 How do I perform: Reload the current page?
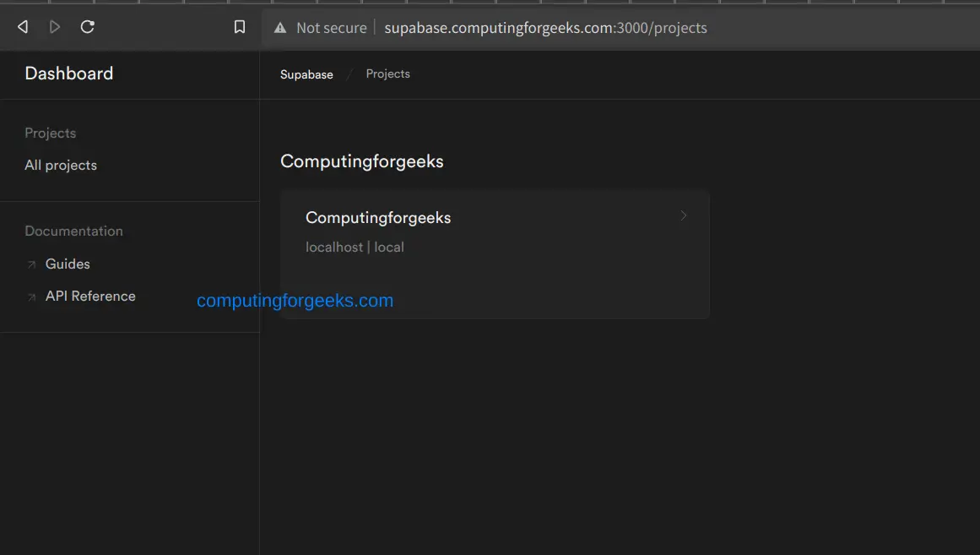[87, 27]
